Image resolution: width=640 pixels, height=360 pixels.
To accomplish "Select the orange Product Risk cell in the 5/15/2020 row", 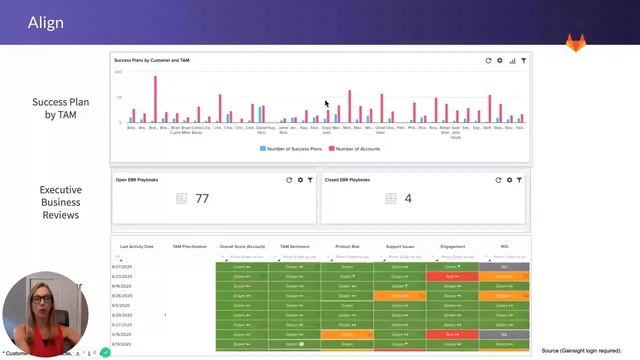I will pyautogui.click(x=347, y=334).
